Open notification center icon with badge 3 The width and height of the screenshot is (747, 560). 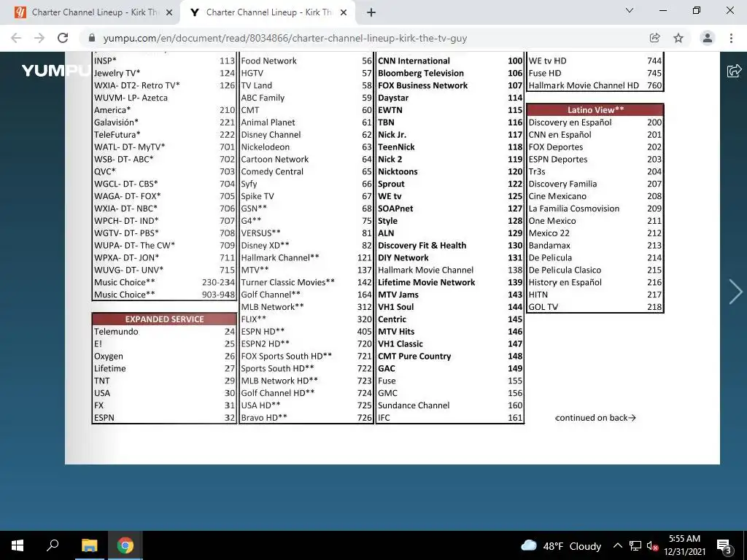724,545
